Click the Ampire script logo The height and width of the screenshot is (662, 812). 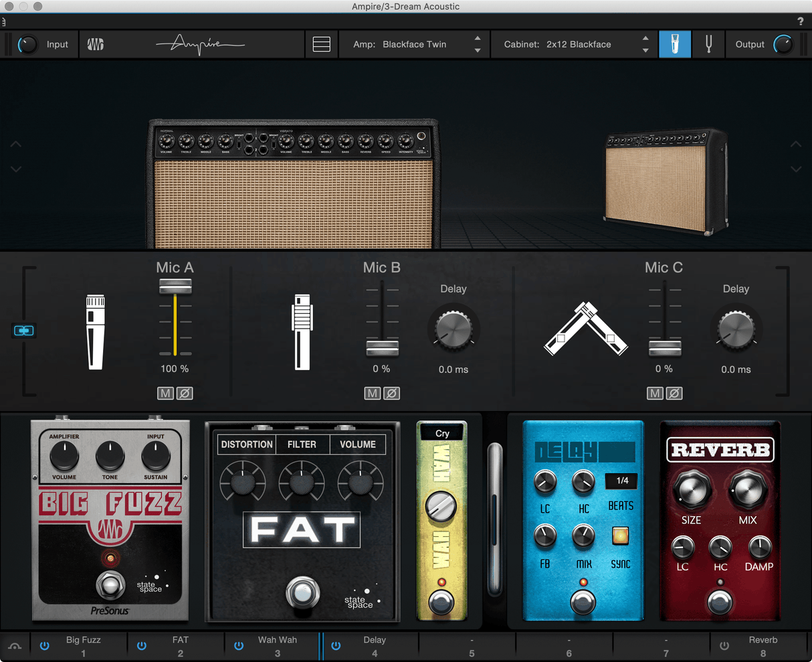point(201,43)
